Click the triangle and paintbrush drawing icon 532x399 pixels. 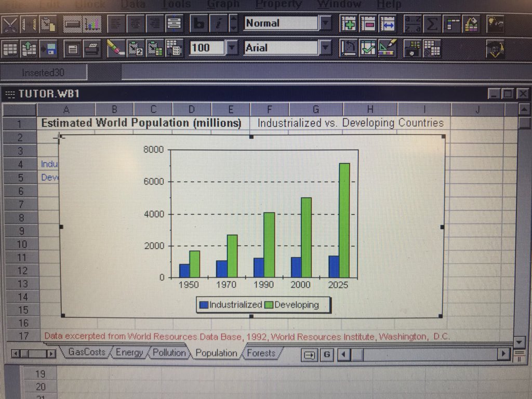tap(387, 48)
